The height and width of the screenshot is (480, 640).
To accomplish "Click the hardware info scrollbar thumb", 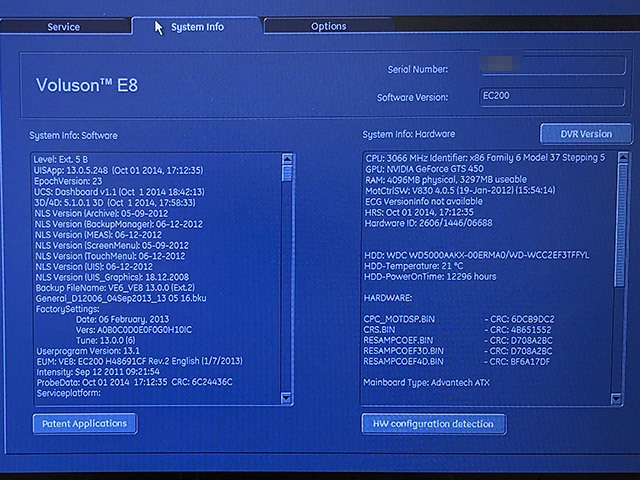I will coord(621,224).
